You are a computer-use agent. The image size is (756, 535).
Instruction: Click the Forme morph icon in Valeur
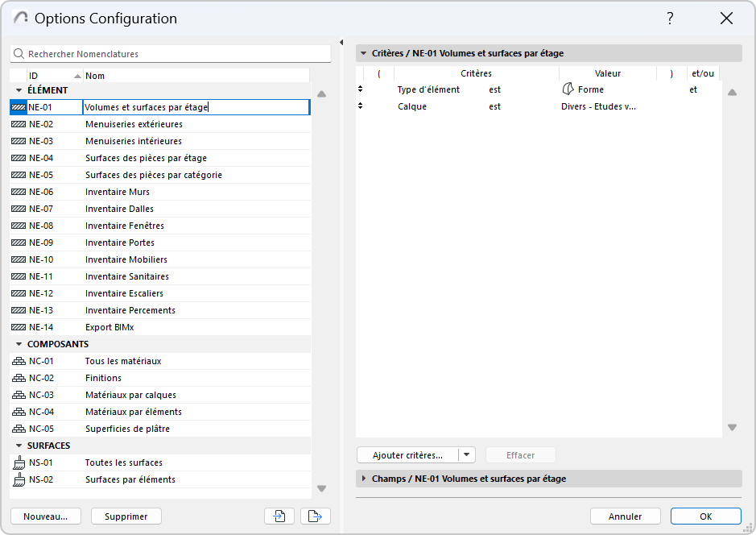pos(568,89)
